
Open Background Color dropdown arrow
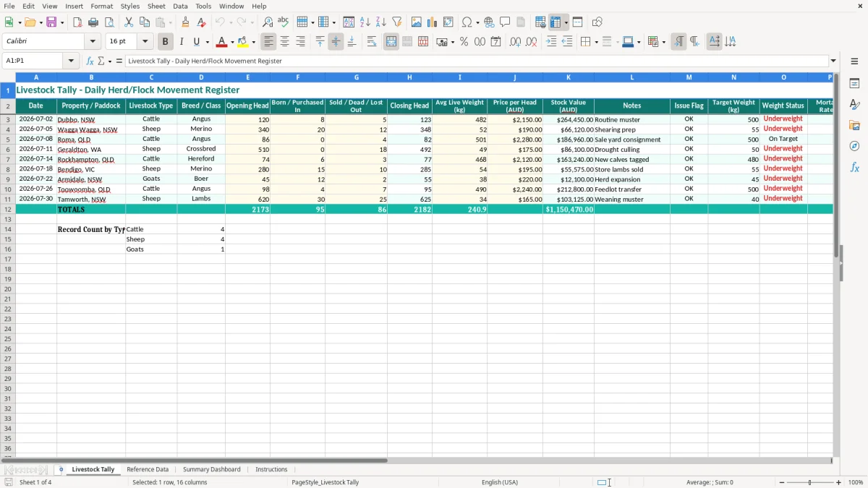(253, 42)
